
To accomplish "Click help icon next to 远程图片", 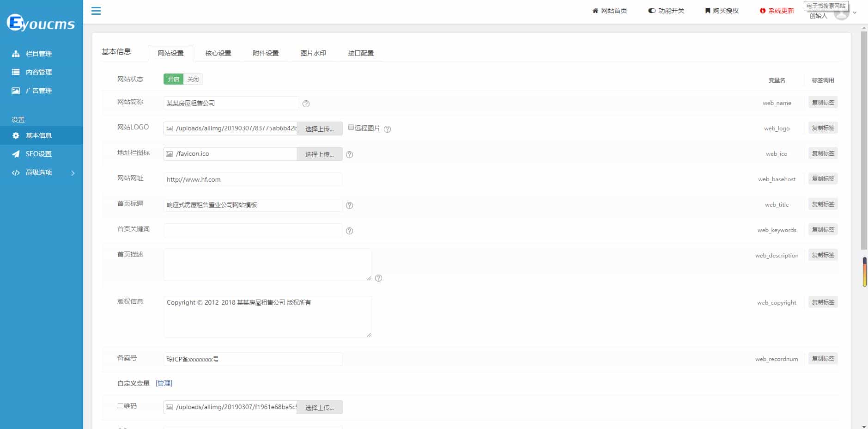I will (387, 129).
